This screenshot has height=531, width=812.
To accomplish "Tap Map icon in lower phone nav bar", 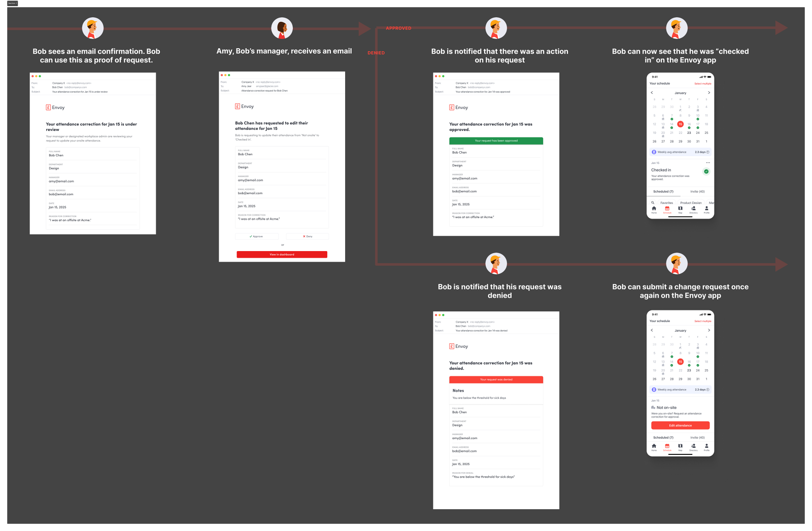I will 680,447.
